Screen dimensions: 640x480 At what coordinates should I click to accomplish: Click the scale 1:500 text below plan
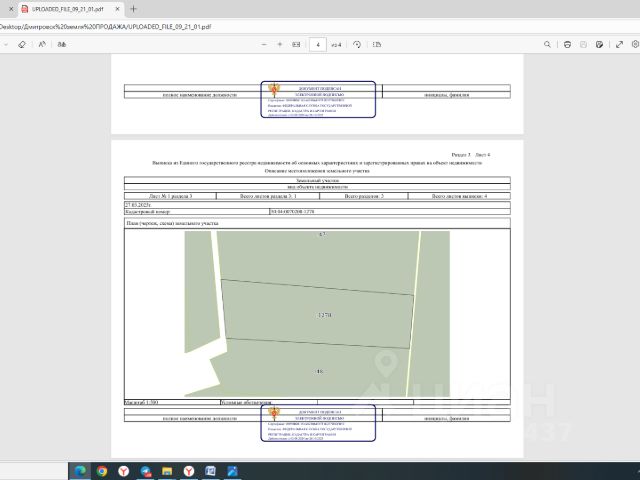click(142, 402)
